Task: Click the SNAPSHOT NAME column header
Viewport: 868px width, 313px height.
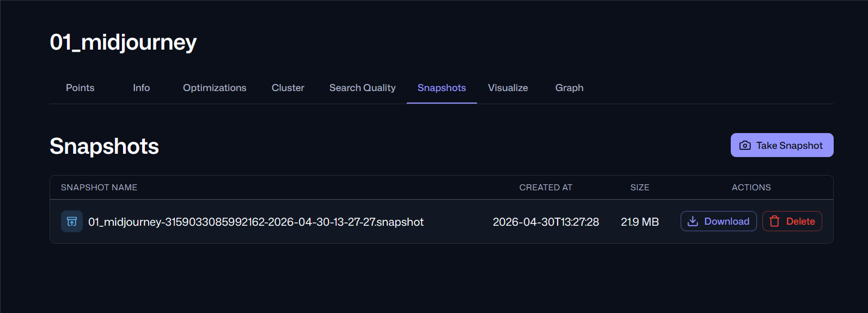Action: click(99, 188)
